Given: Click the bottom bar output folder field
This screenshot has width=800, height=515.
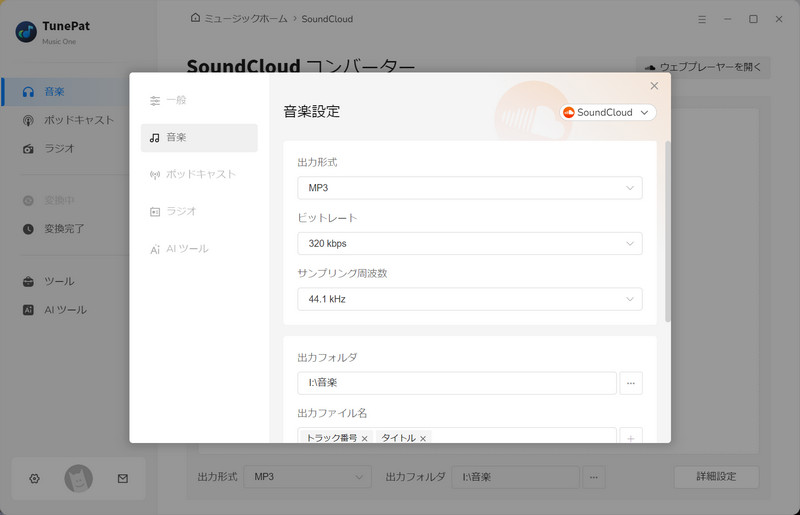Looking at the screenshot, I should point(515,477).
